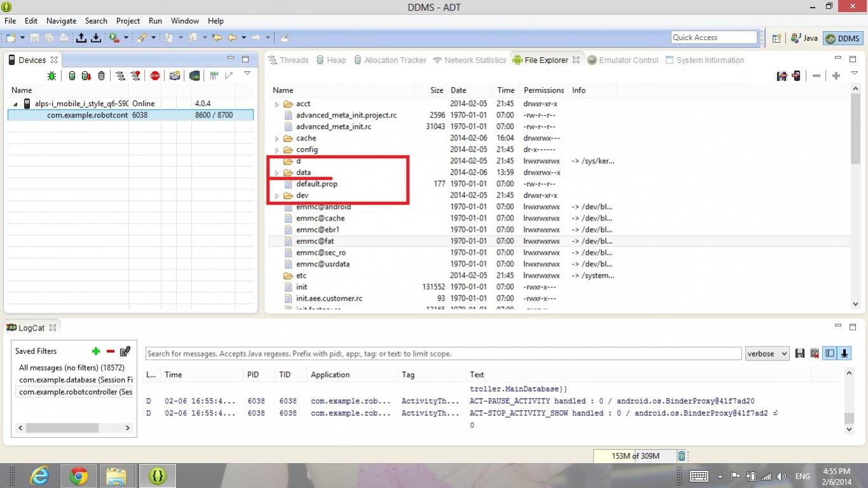The image size is (868, 488).
Task: Click the Delete selection minus icon in File Explorer
Action: coord(817,76)
